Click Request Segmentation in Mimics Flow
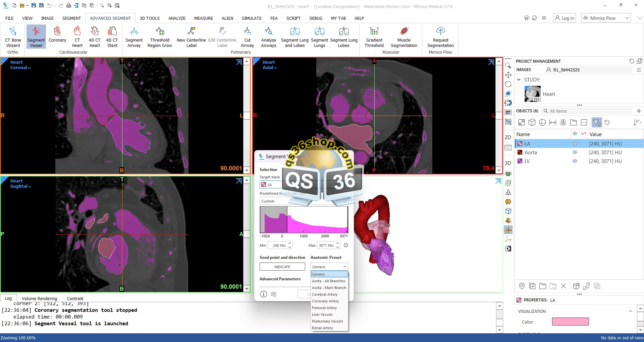The width and height of the screenshot is (644, 342). tap(440, 37)
